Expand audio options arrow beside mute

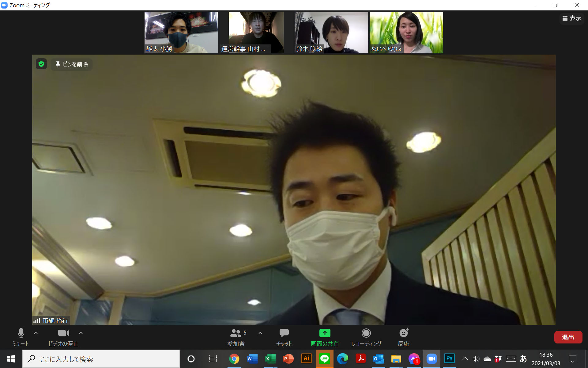pyautogui.click(x=36, y=333)
